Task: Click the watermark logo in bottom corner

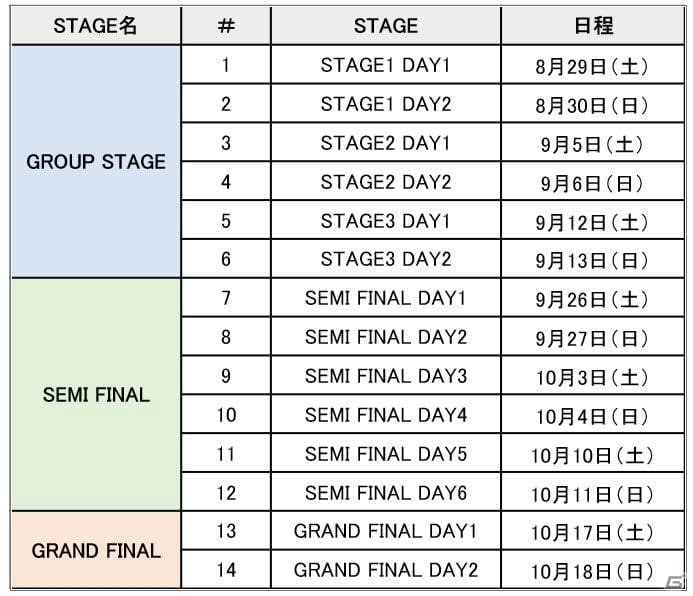Action: [x=677, y=581]
